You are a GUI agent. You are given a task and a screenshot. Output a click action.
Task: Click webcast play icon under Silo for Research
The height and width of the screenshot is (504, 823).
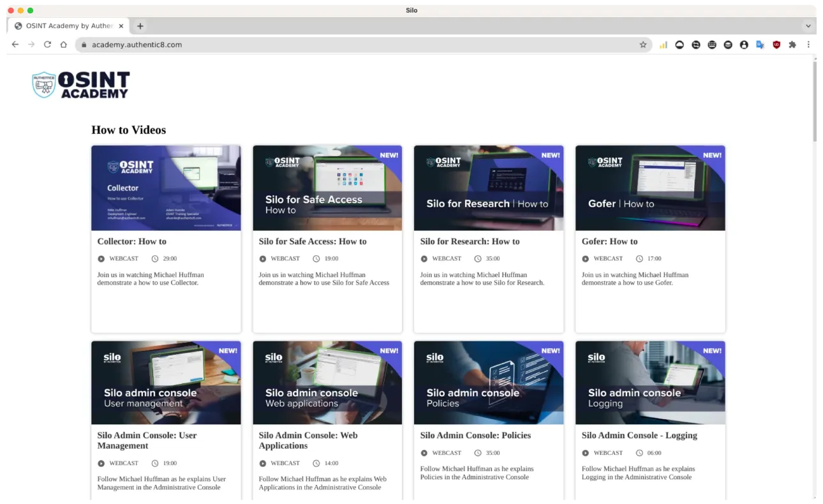pyautogui.click(x=424, y=259)
